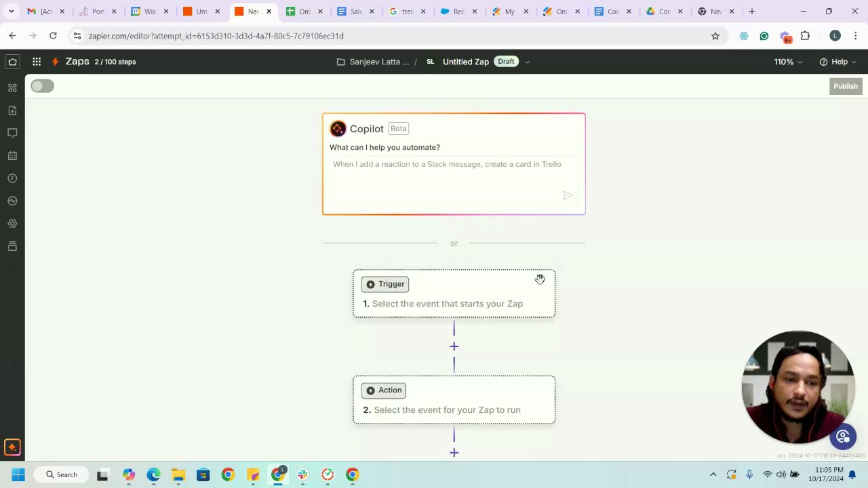Open the Chrome profile avatar

(835, 36)
